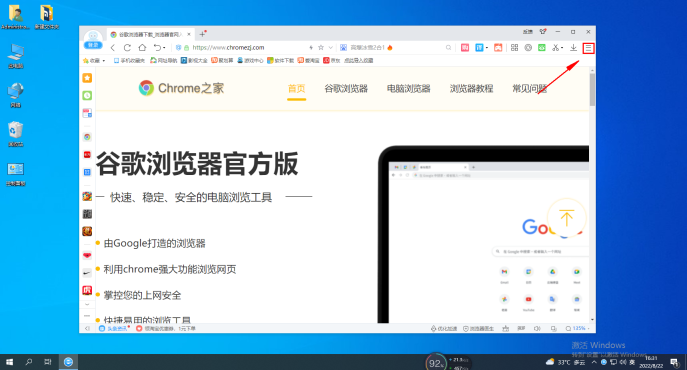Screen dimensions: 687x370
Task: Go back with the back arrow
Action: (x=113, y=48)
